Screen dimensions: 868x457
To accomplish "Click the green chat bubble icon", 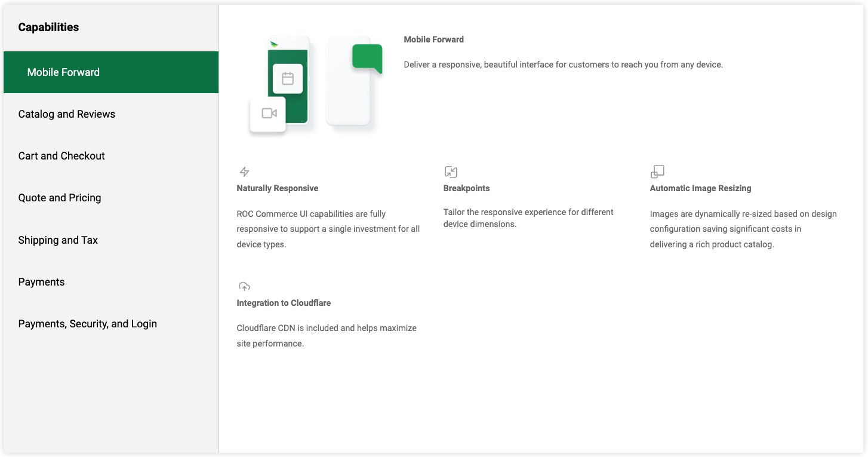I will pos(367,58).
